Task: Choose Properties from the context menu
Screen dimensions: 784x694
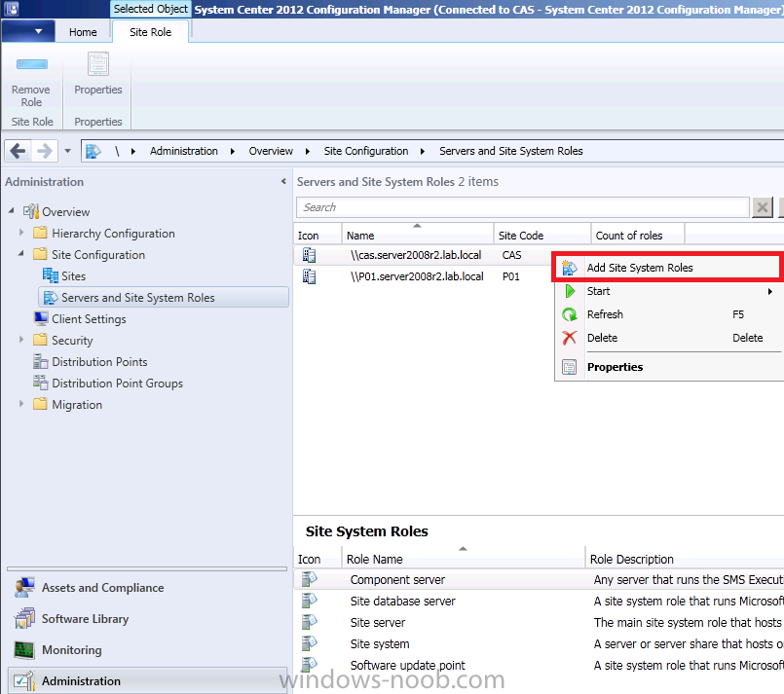Action: [669, 367]
